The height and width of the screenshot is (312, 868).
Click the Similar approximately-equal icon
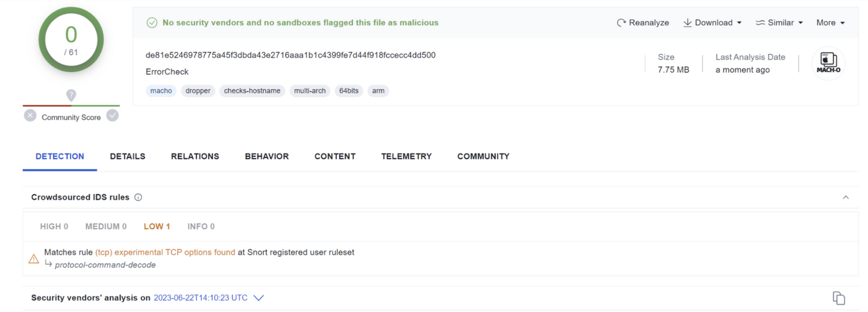pos(760,23)
